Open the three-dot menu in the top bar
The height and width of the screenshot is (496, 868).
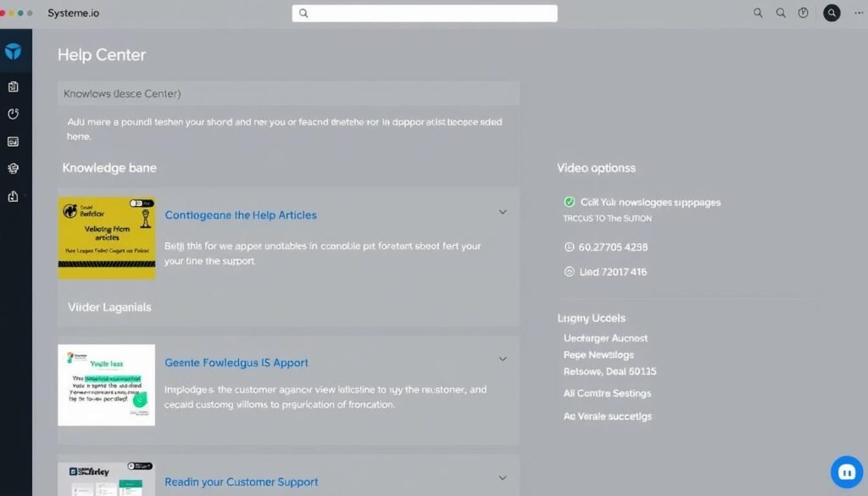(858, 13)
